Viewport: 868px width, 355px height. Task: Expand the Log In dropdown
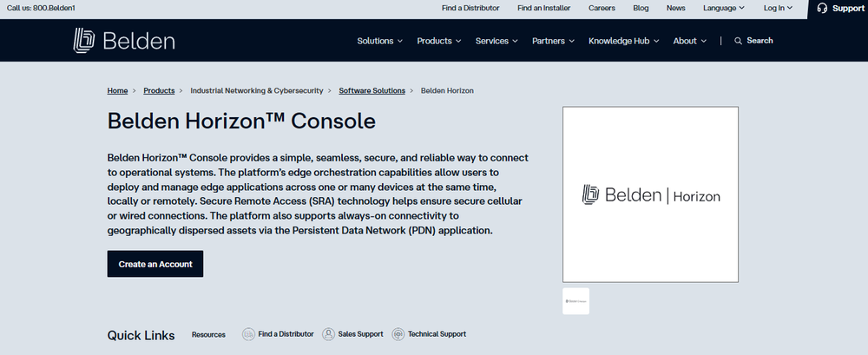coord(778,8)
